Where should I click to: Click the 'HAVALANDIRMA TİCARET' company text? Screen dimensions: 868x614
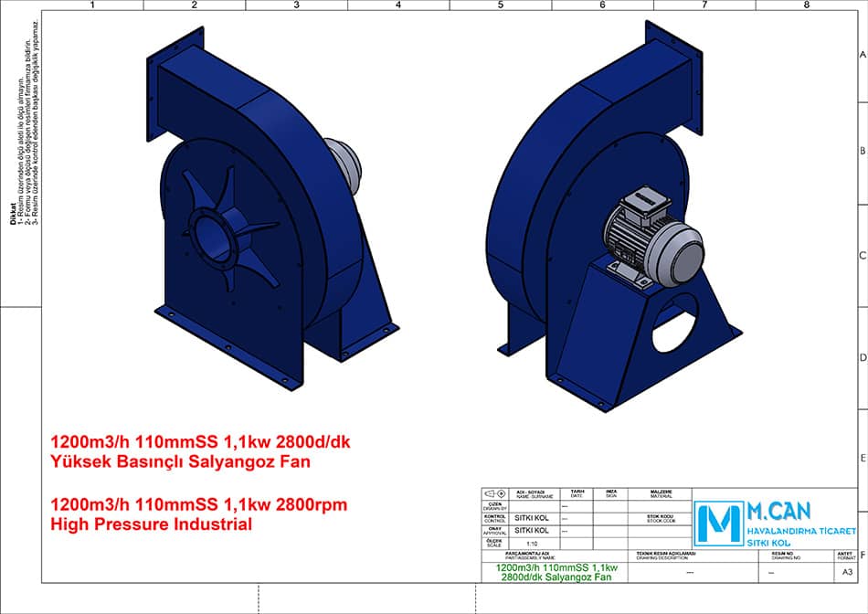[x=801, y=531]
